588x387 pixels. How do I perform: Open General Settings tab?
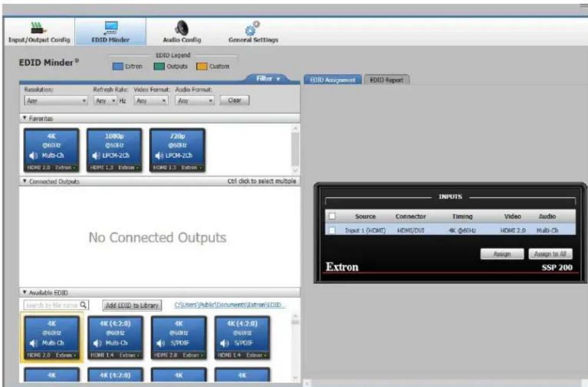(x=253, y=32)
